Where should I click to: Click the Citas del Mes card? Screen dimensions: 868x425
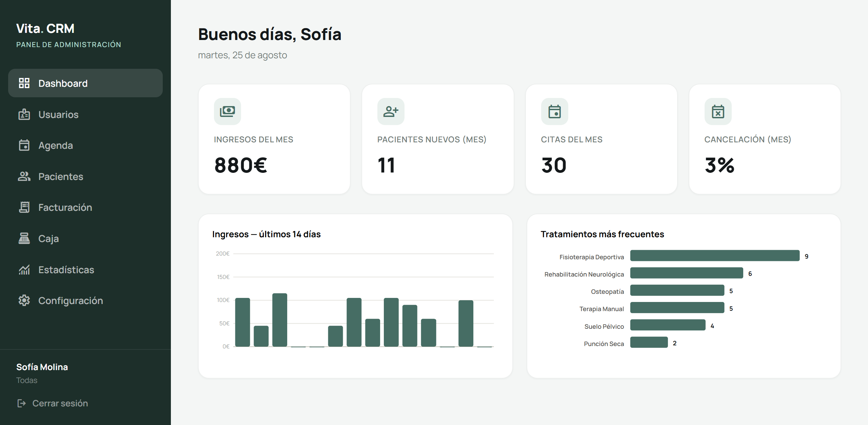(x=601, y=139)
